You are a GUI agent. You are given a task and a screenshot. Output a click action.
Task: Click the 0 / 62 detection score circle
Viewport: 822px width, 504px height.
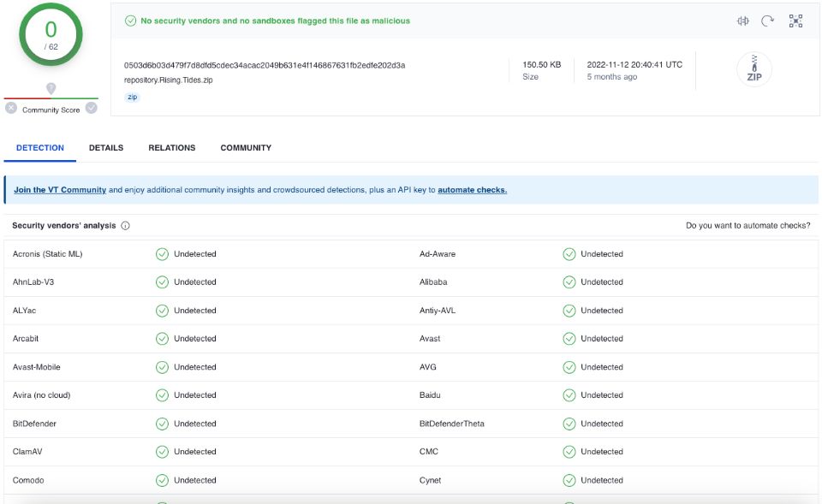51,34
